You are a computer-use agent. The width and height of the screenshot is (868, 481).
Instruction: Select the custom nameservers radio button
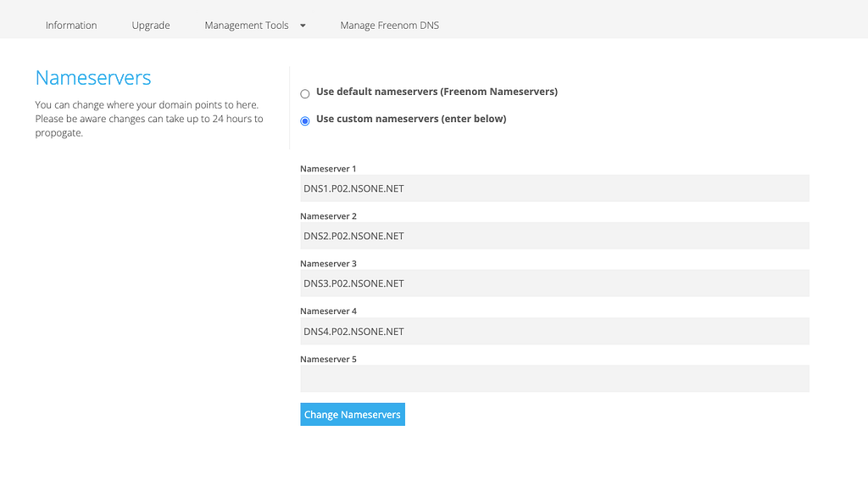click(305, 120)
